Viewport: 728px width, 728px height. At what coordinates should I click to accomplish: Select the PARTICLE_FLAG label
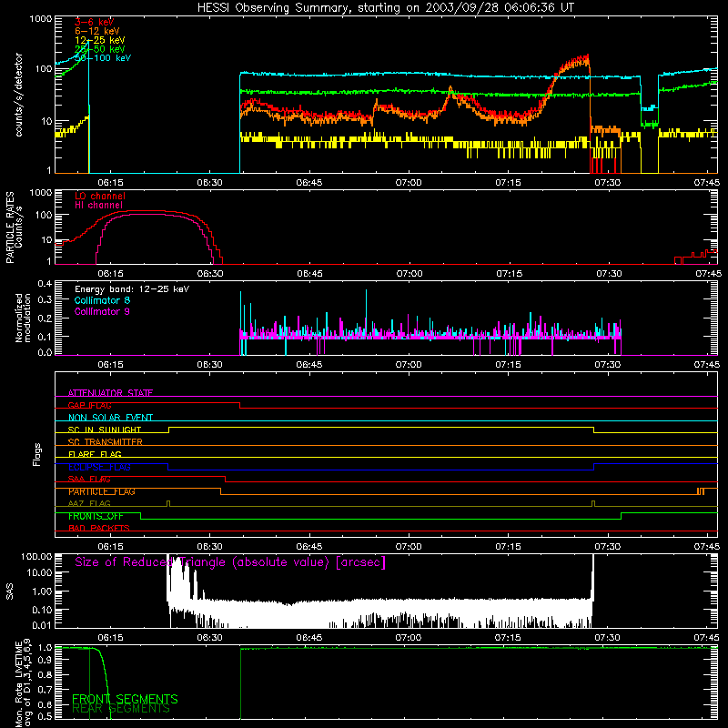click(x=102, y=491)
